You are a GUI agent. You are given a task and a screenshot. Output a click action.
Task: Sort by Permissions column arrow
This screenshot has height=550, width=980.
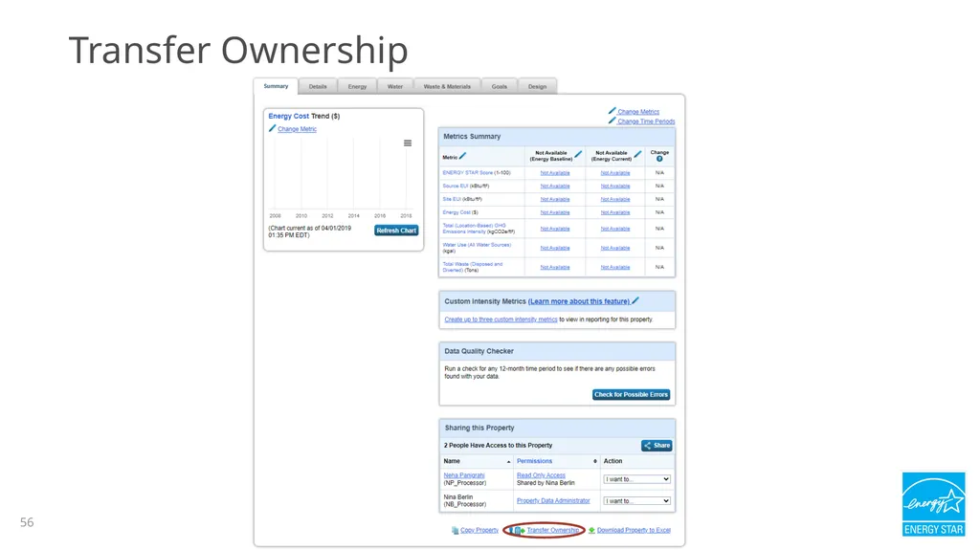pyautogui.click(x=595, y=461)
